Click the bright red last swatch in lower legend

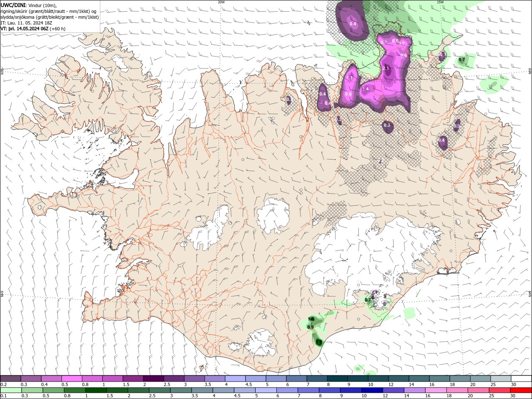(521, 390)
